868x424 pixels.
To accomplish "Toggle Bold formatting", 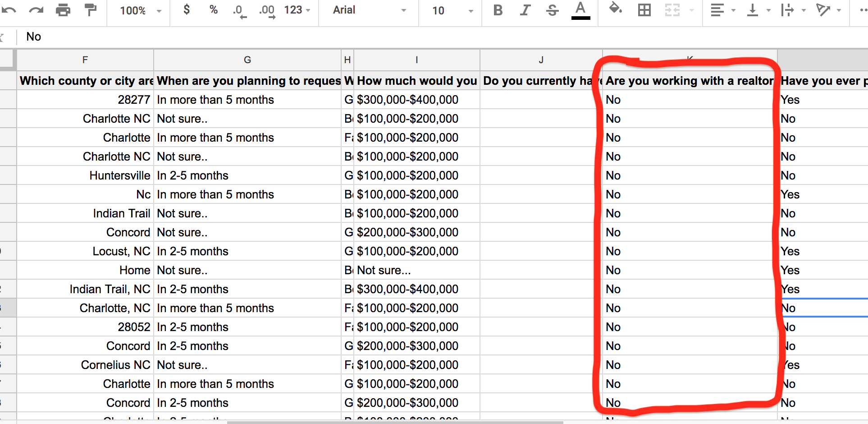I will 498,10.
